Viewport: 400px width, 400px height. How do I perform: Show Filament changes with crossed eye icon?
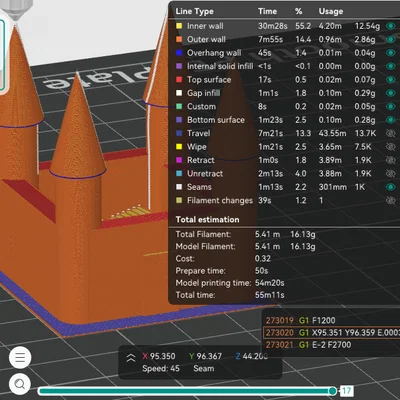pyautogui.click(x=390, y=200)
